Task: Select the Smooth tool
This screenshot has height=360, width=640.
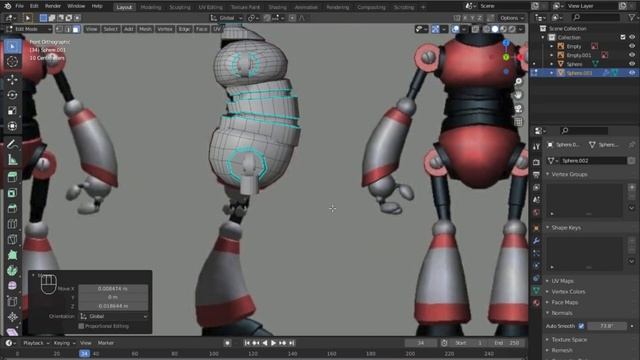Action: (x=12, y=286)
